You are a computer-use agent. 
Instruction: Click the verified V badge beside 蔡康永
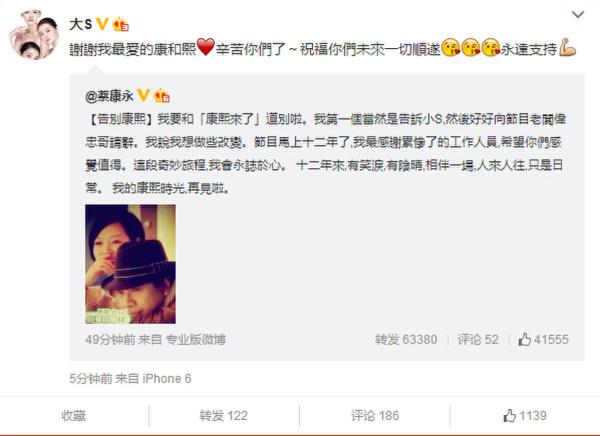point(143,95)
